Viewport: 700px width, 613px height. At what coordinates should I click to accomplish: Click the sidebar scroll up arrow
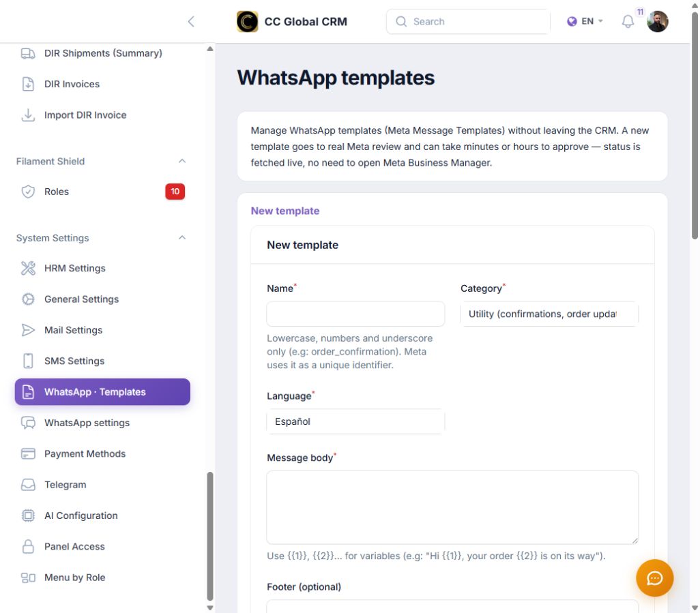(210, 48)
